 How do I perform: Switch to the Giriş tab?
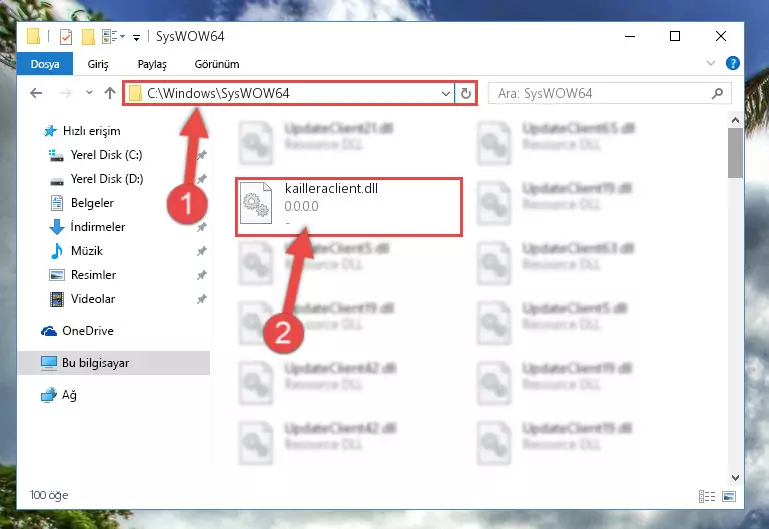pyautogui.click(x=98, y=64)
